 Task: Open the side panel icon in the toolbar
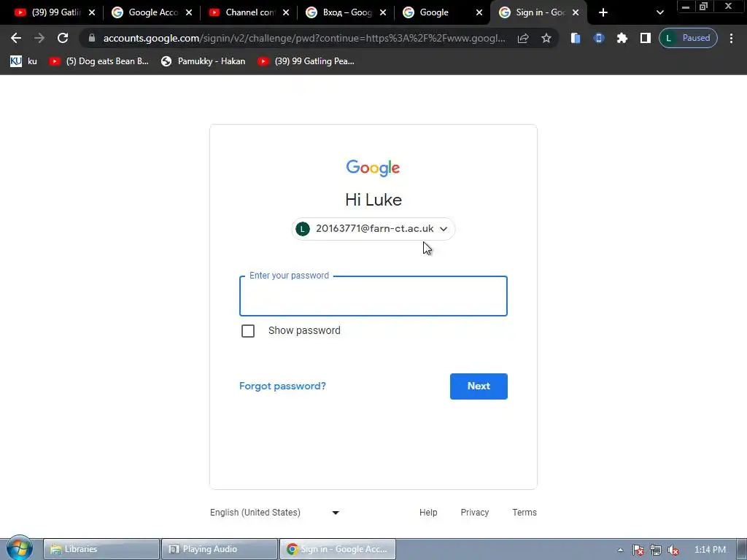646,38
